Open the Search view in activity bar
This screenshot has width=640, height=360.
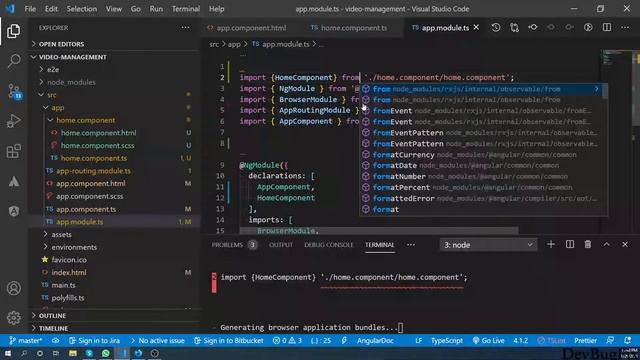point(13,61)
